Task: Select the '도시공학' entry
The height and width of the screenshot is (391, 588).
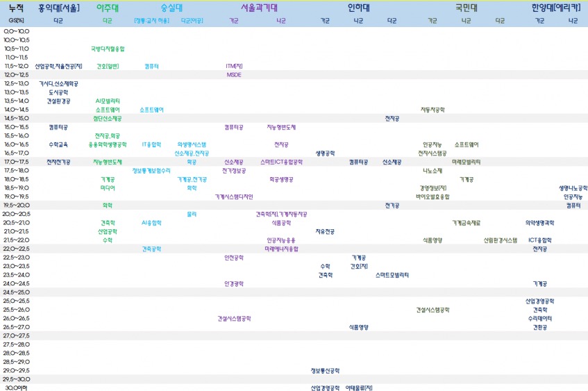Action: coord(58,92)
